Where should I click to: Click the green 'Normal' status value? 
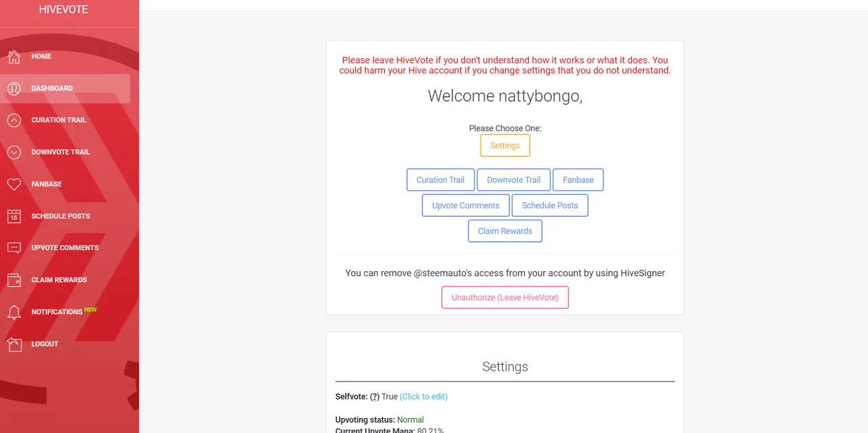[410, 419]
